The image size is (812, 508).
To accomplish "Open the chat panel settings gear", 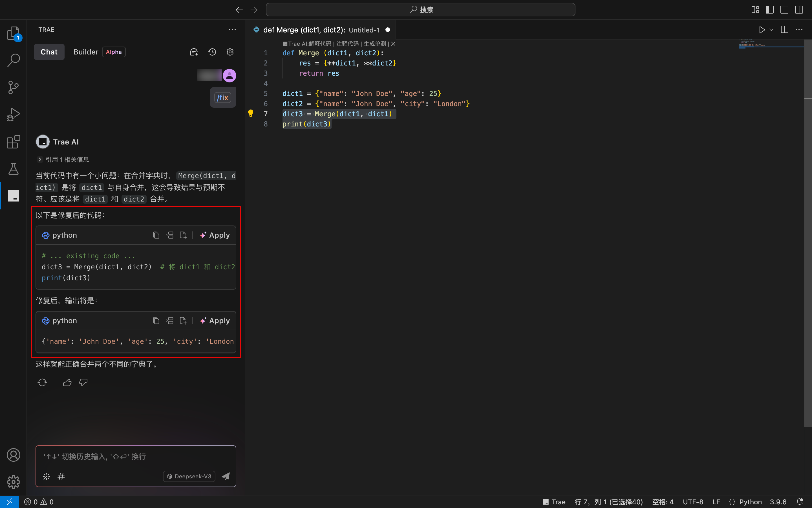I will pyautogui.click(x=230, y=52).
